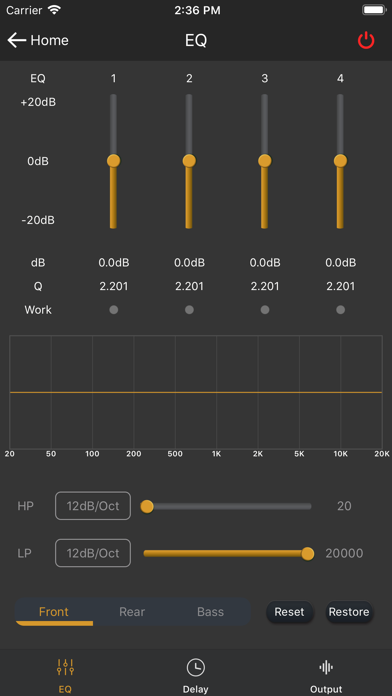The image size is (392, 696).
Task: Click the band 1 gain slider handle
Action: pyautogui.click(x=114, y=161)
